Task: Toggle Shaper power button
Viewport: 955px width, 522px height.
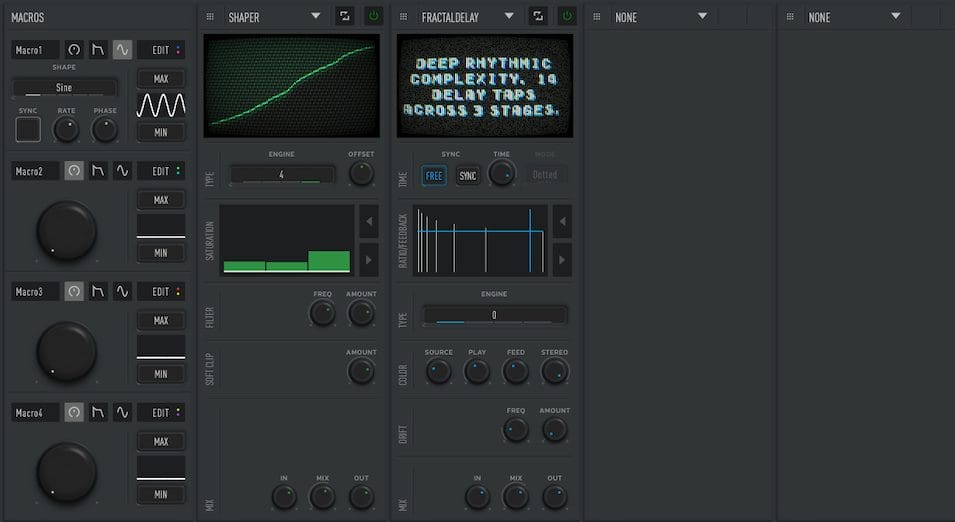Action: coord(373,16)
